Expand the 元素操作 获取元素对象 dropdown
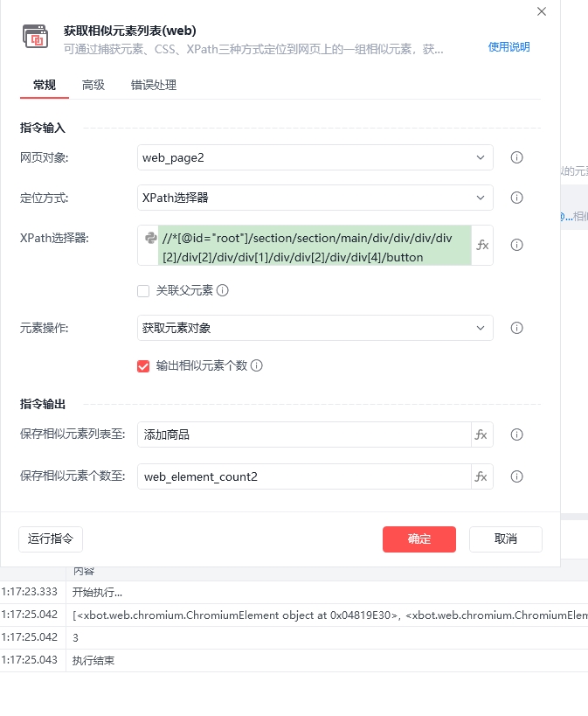The image size is (588, 716). 315,328
